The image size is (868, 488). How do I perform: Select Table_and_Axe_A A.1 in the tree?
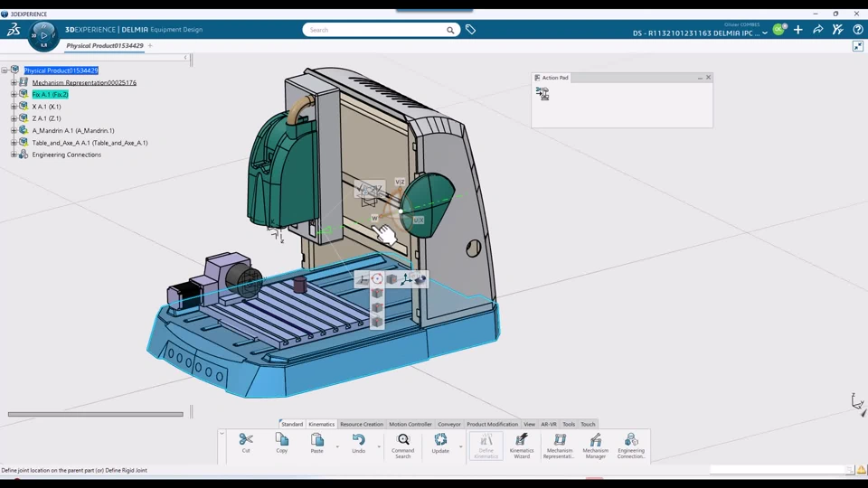click(90, 143)
